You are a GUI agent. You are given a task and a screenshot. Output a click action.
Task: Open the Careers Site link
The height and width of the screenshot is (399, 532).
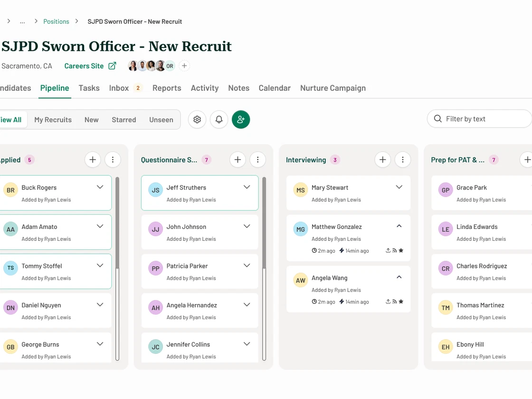tap(90, 66)
